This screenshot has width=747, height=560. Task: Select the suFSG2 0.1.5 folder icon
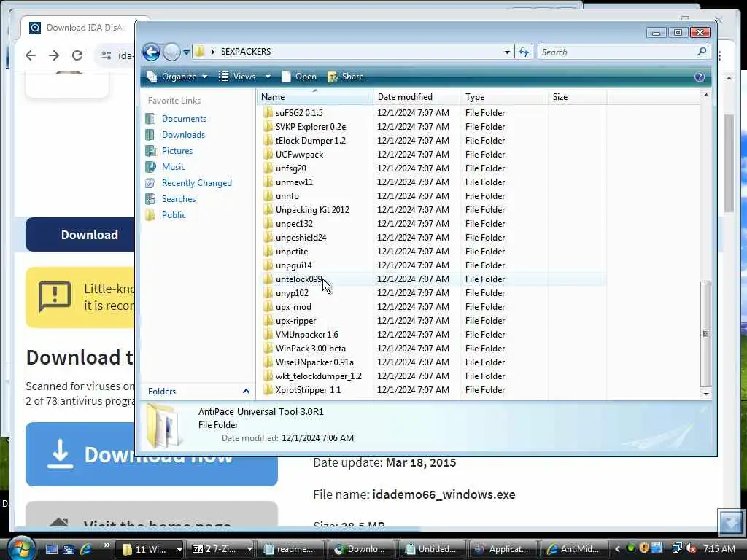268,112
